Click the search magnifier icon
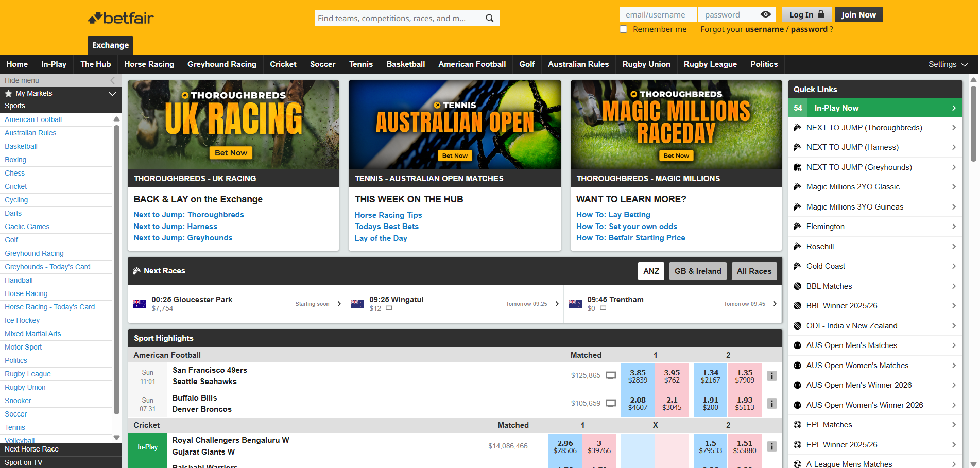 point(489,18)
